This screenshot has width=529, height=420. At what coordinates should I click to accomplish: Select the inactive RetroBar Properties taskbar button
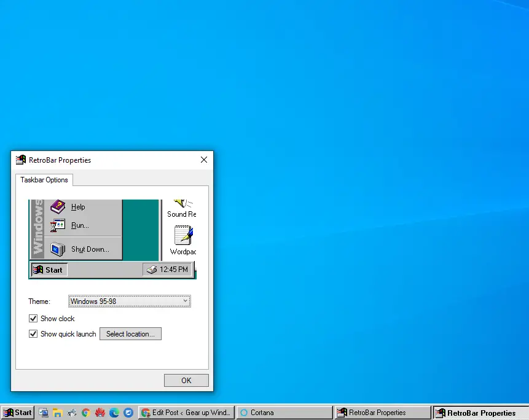click(x=383, y=413)
